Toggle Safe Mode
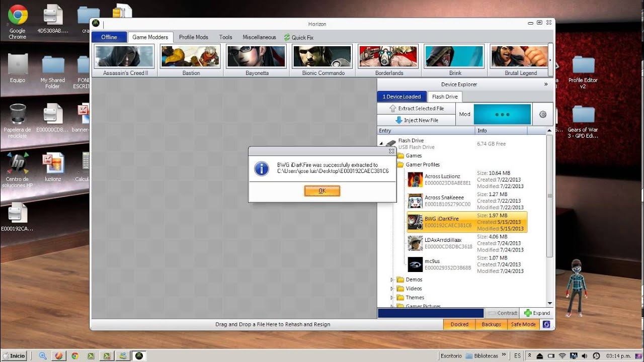 pyautogui.click(x=524, y=324)
